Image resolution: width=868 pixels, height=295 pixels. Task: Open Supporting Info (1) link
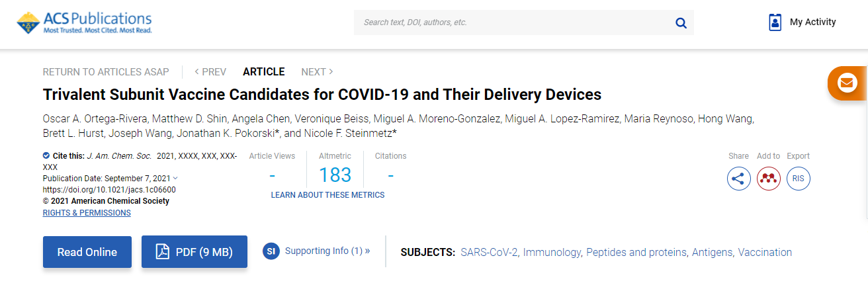327,251
